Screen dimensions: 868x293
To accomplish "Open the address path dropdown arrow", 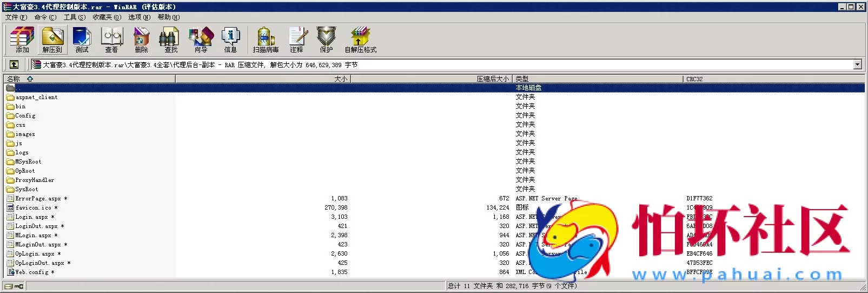I will click(x=857, y=65).
